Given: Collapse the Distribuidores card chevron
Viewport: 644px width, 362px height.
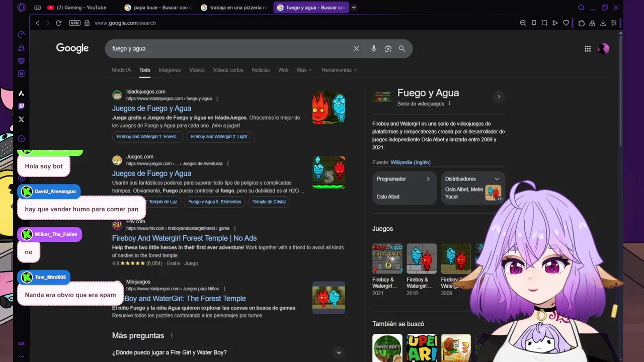Looking at the screenshot, I should pyautogui.click(x=497, y=179).
